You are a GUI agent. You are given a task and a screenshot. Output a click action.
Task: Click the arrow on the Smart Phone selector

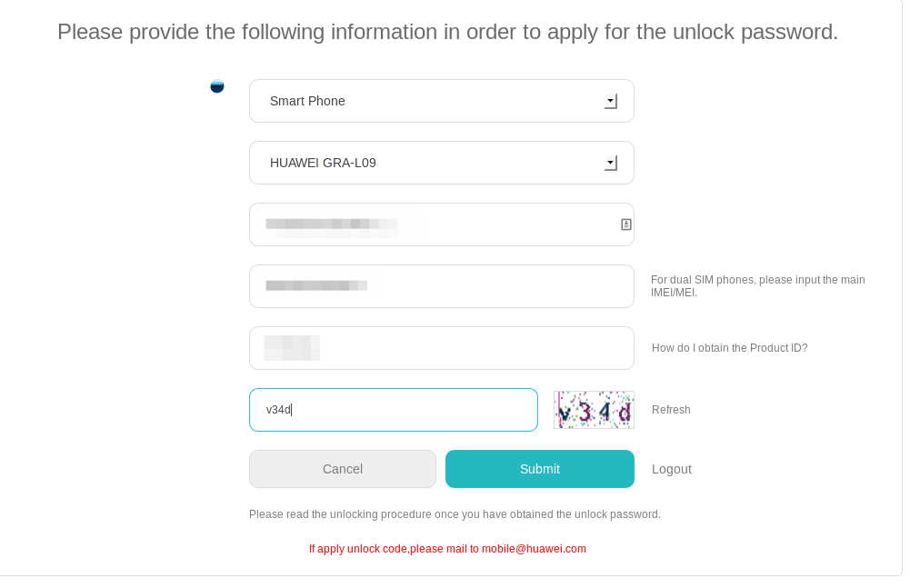pyautogui.click(x=611, y=101)
